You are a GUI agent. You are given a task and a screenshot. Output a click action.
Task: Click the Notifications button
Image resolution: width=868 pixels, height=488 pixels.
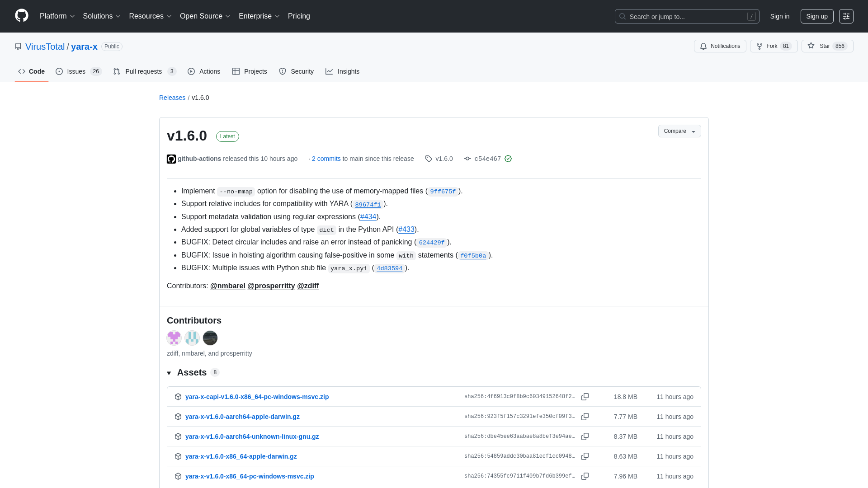(720, 46)
